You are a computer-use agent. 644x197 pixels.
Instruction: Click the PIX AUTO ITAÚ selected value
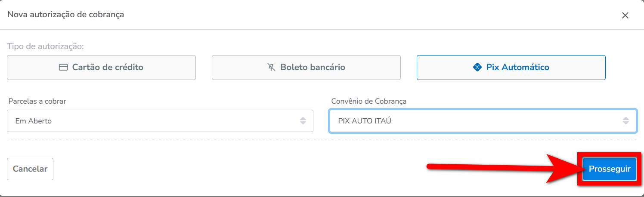(365, 121)
